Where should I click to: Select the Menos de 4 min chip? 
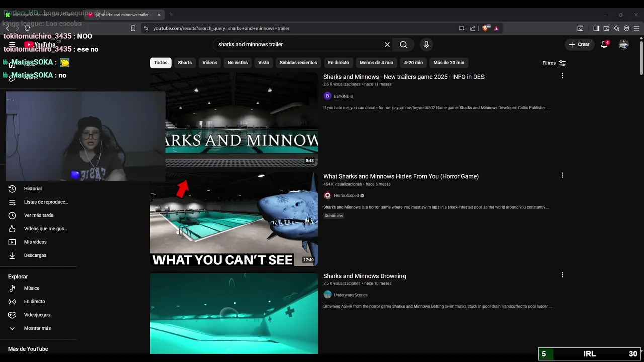(376, 63)
